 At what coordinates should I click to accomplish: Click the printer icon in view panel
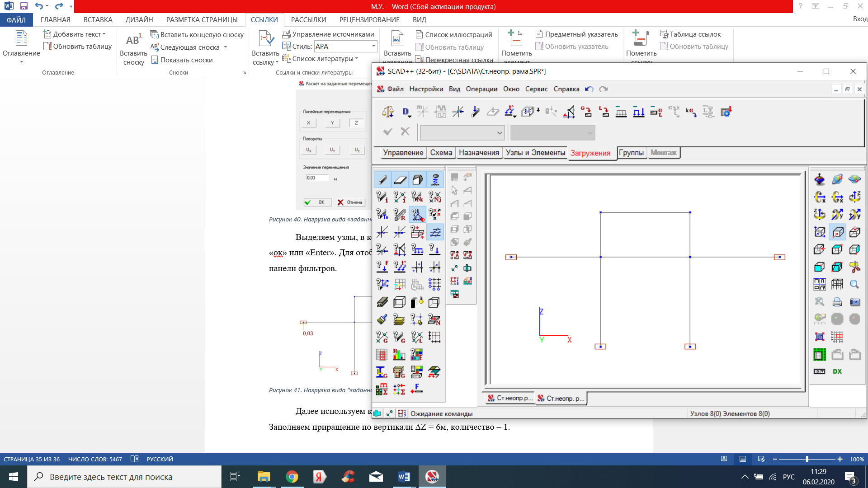point(837,302)
